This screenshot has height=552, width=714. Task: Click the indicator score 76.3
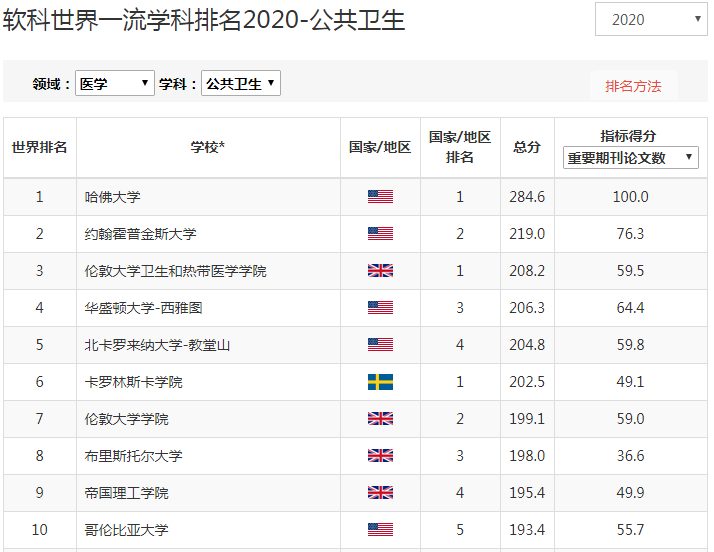coord(631,234)
